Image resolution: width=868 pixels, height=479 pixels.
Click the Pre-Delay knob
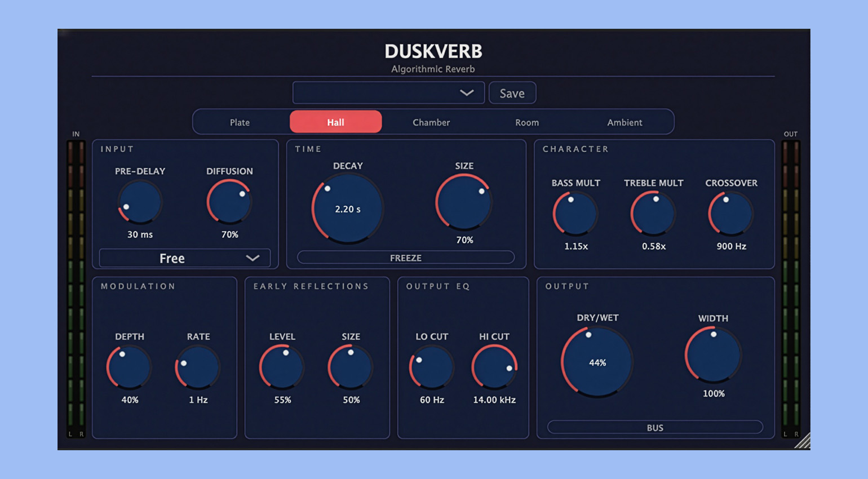click(140, 203)
